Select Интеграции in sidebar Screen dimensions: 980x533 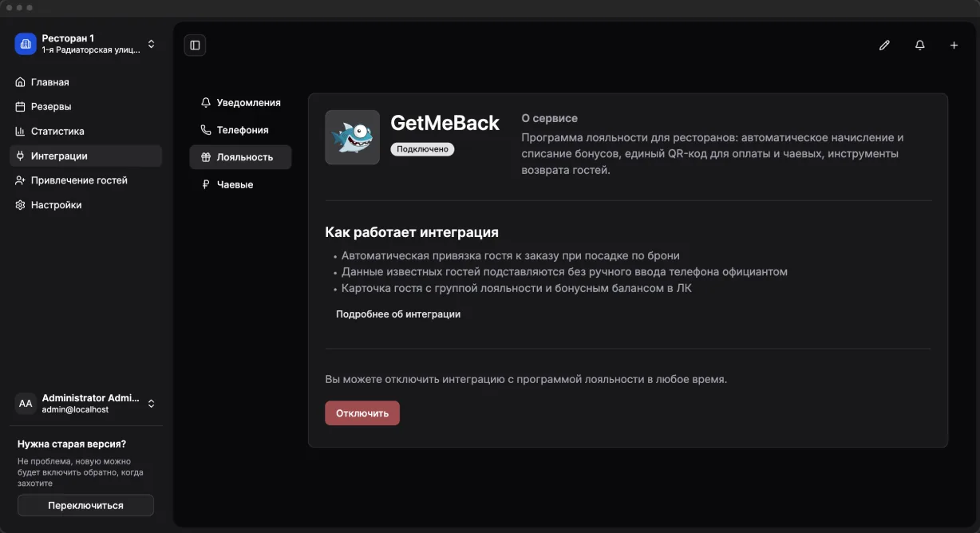click(86, 156)
